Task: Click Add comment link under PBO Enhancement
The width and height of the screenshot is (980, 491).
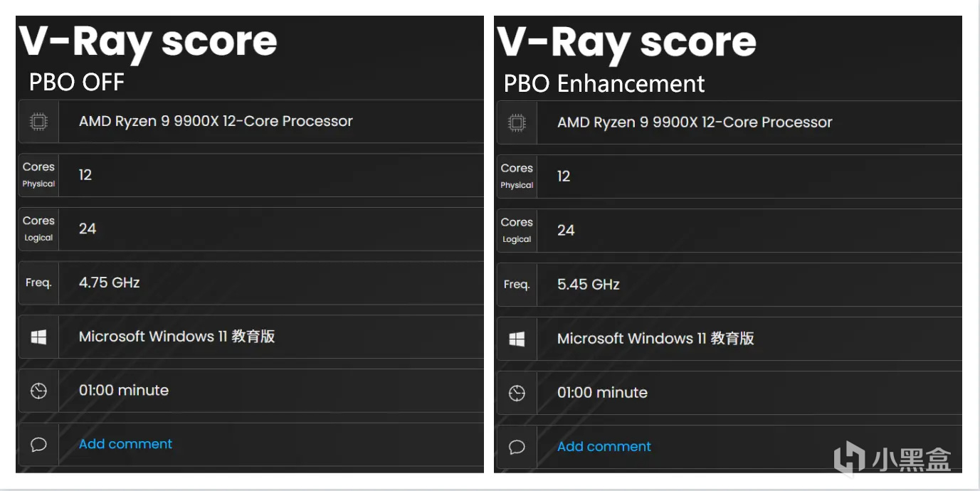Action: (604, 447)
